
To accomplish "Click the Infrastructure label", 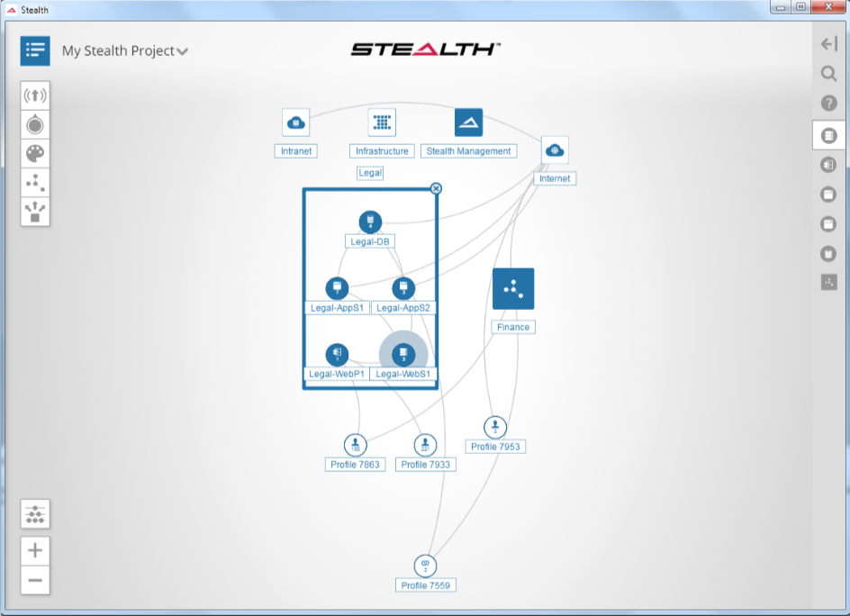I will pos(382,151).
